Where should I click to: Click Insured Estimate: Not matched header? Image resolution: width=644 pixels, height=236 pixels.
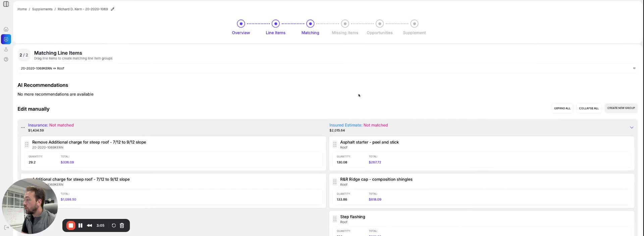(359, 125)
